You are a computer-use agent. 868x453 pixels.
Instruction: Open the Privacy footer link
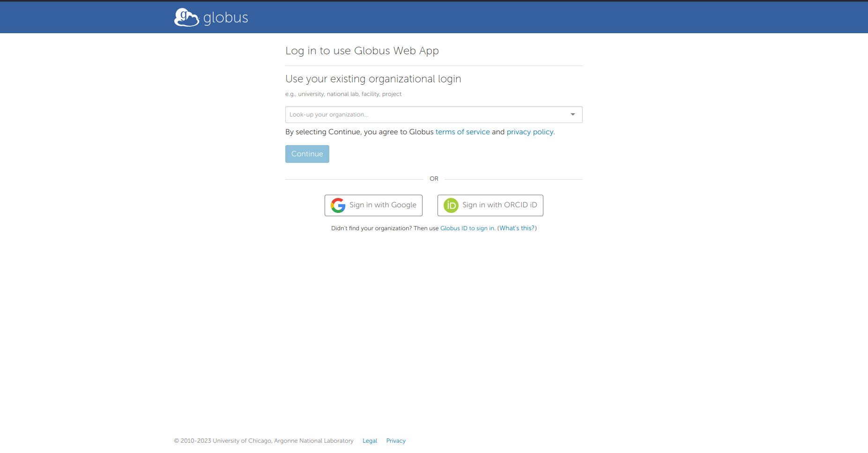point(396,441)
